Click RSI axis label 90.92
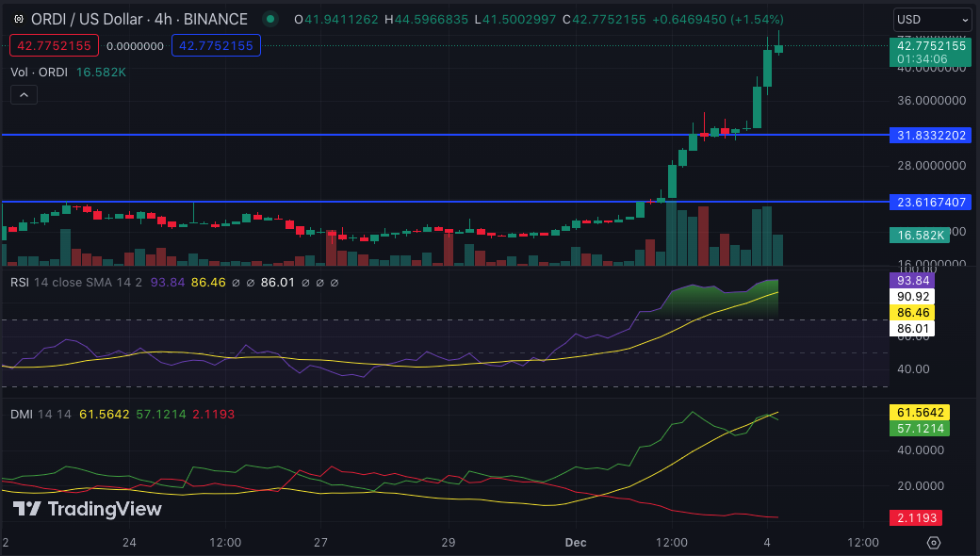980x556 pixels. (x=912, y=296)
